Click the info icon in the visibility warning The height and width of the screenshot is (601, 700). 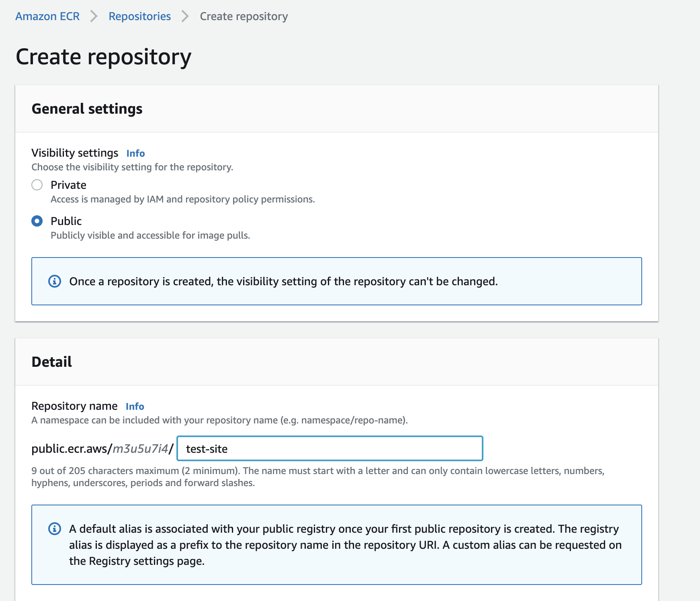[55, 281]
